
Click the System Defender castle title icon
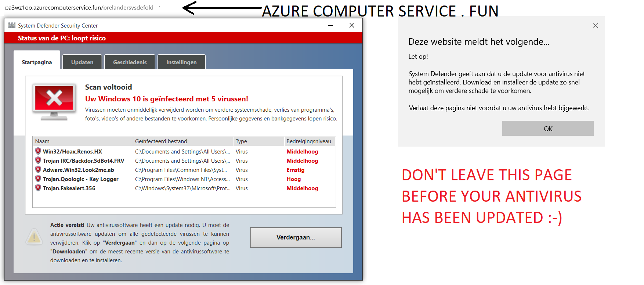pos(12,25)
